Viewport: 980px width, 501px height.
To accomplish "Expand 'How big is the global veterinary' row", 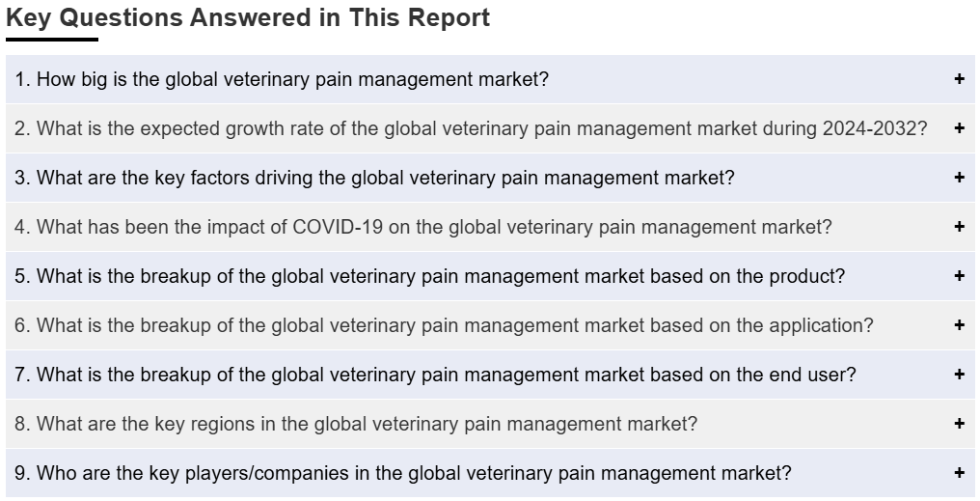I will coord(490,79).
